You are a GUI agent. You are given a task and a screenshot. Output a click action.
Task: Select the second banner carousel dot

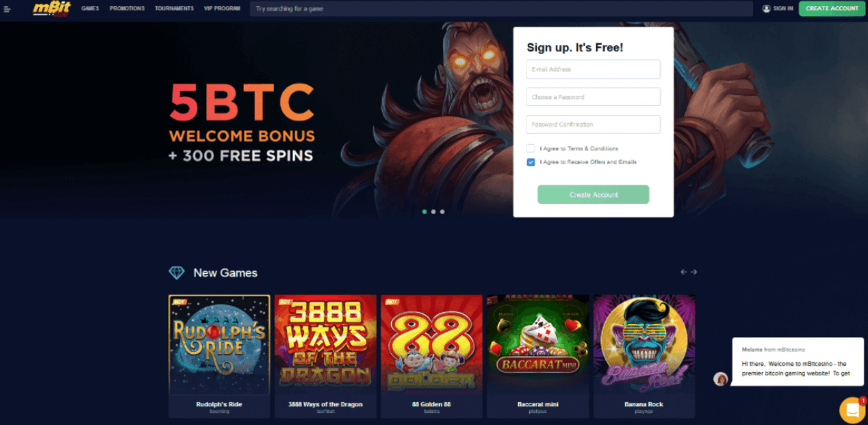coord(433,211)
